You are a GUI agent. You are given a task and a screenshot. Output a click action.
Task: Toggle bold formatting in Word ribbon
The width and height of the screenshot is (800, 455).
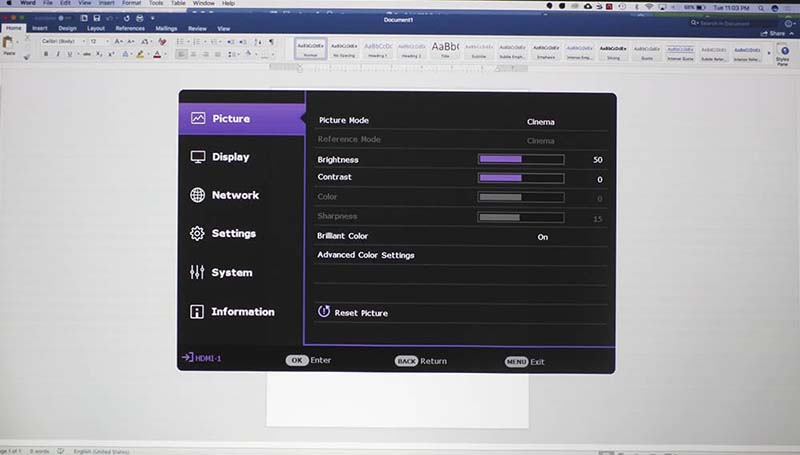tap(46, 54)
